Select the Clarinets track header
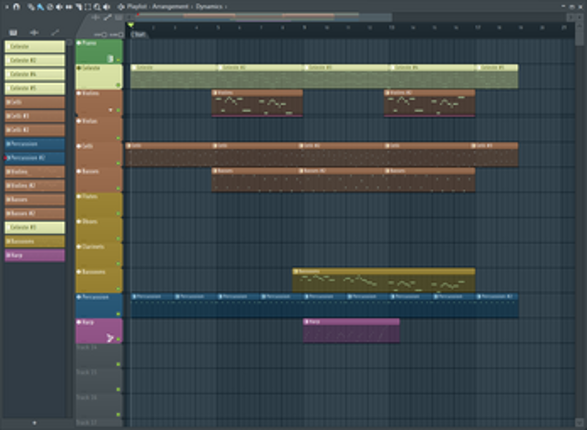The image size is (587, 430). click(99, 255)
